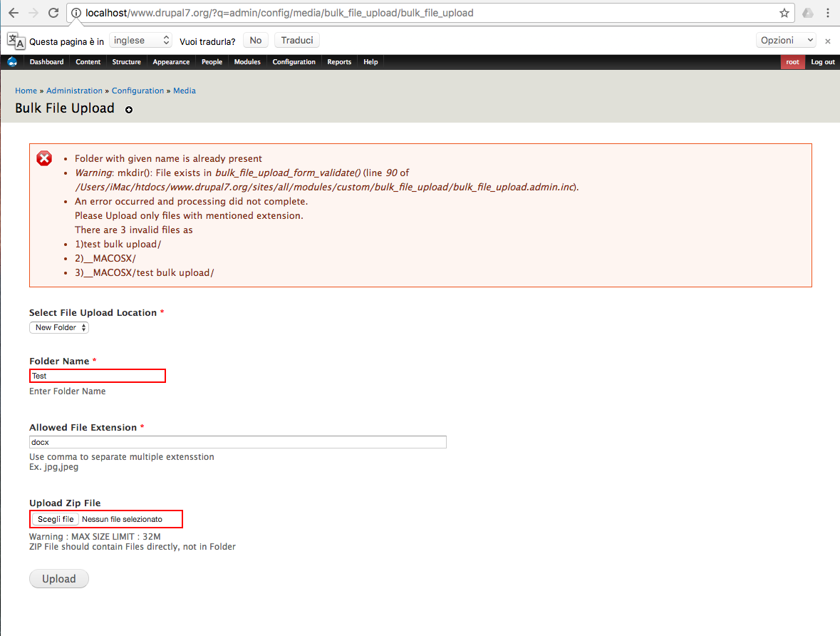840x636 pixels.
Task: Bookmark this page with the star icon
Action: (782, 12)
